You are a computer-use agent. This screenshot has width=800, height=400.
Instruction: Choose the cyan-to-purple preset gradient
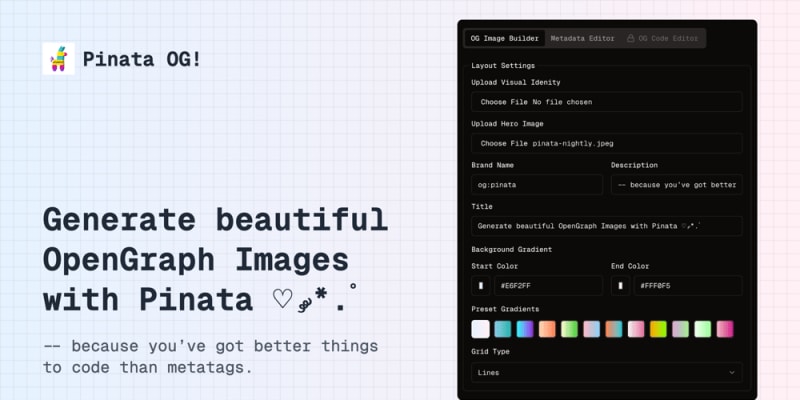point(525,329)
